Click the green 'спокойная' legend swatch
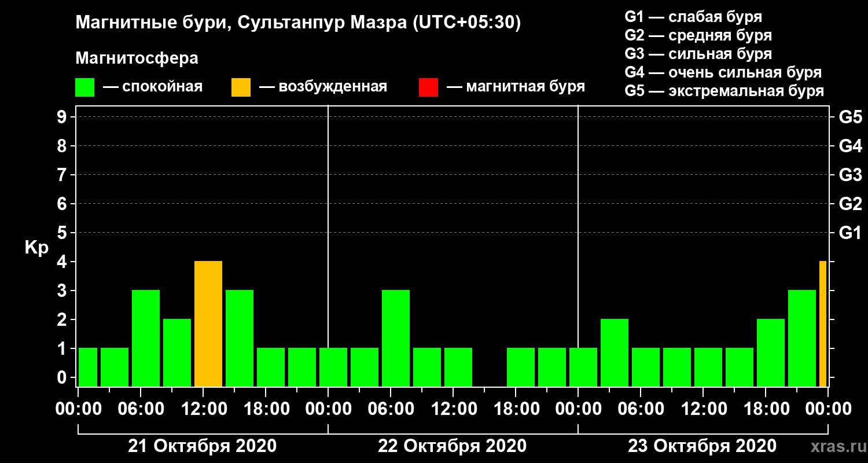The width and height of the screenshot is (868, 463). coord(85,87)
